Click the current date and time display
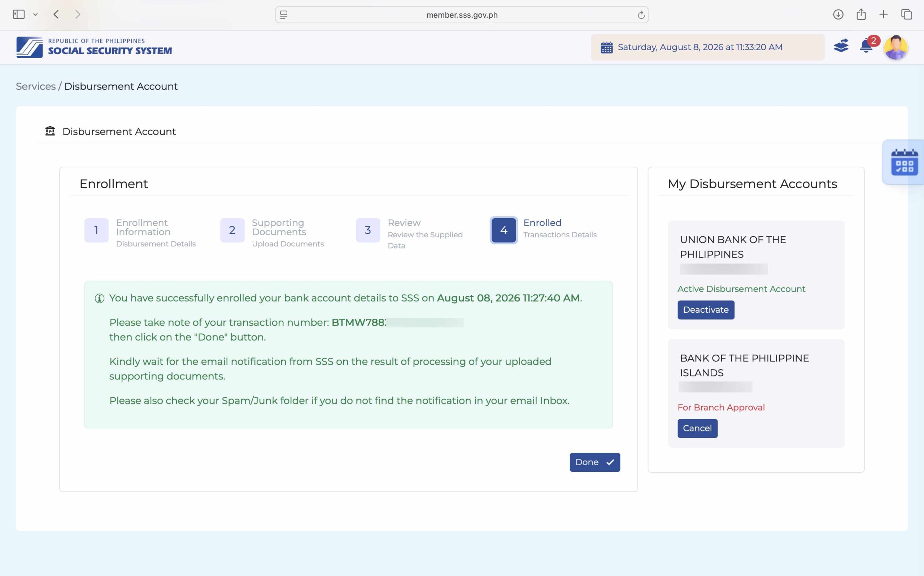Image resolution: width=924 pixels, height=576 pixels. (700, 47)
